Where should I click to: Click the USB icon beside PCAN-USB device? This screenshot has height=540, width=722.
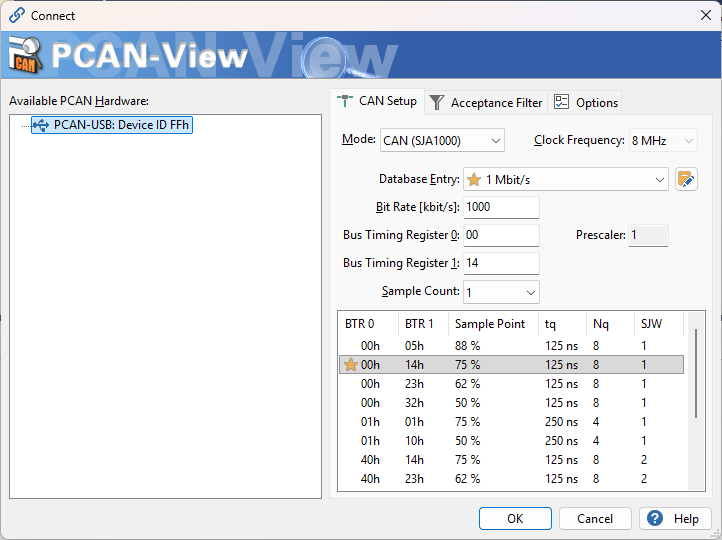[x=41, y=125]
